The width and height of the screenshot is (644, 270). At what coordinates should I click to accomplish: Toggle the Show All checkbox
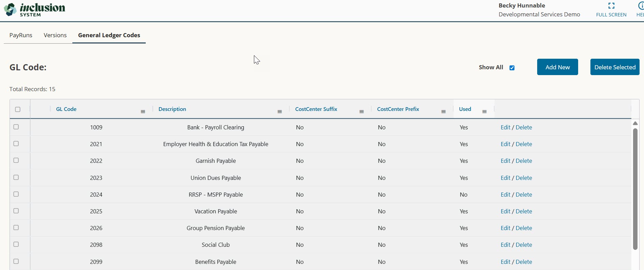(x=512, y=68)
